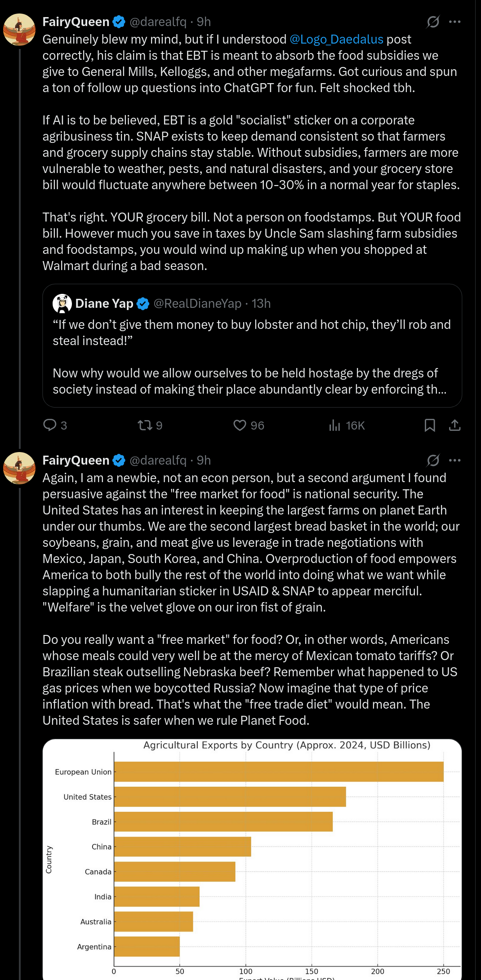Repost the first FairyQueen post
This screenshot has width=481, height=980.
pos(145,425)
